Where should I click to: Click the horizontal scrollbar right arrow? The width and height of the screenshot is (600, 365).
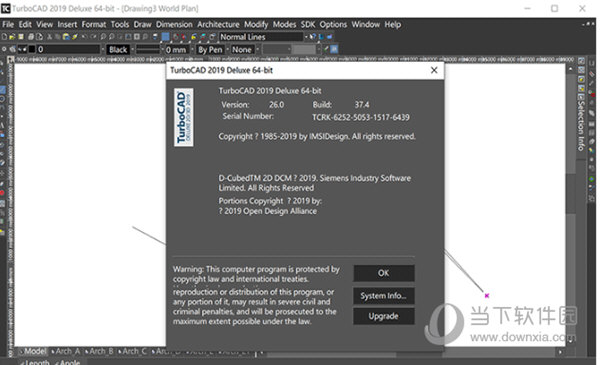tap(561, 352)
